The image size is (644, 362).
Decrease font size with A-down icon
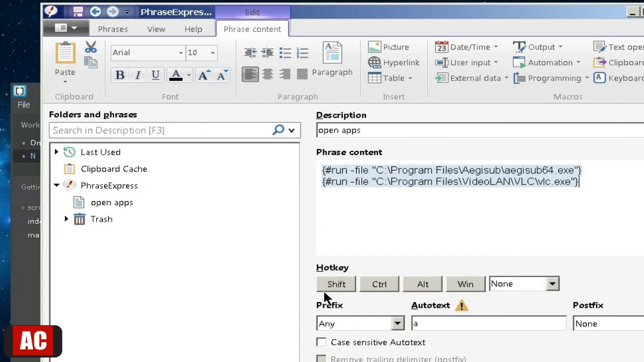click(222, 75)
